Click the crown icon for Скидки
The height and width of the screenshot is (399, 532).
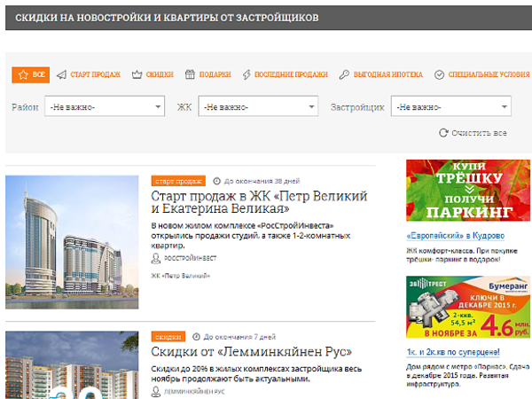click(137, 74)
